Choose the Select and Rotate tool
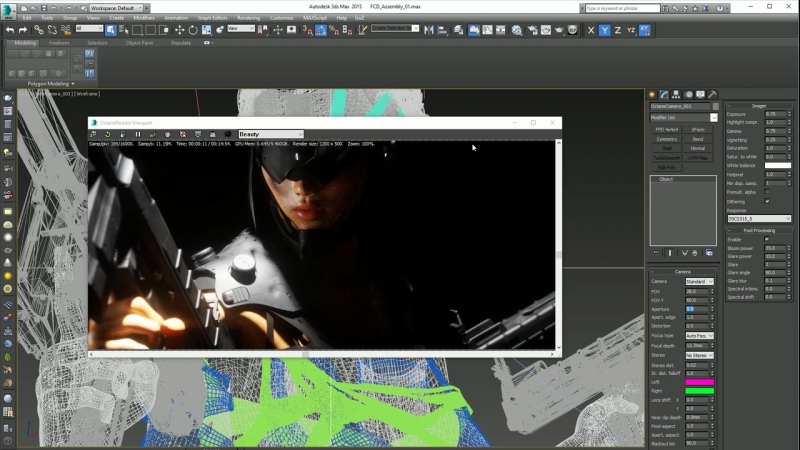Image resolution: width=800 pixels, height=450 pixels. coord(193,30)
